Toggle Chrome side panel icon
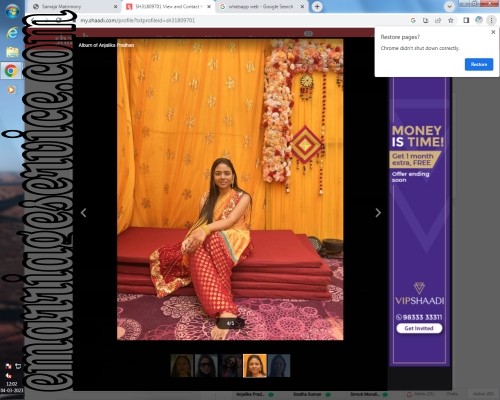500x400 pixels. (466, 20)
